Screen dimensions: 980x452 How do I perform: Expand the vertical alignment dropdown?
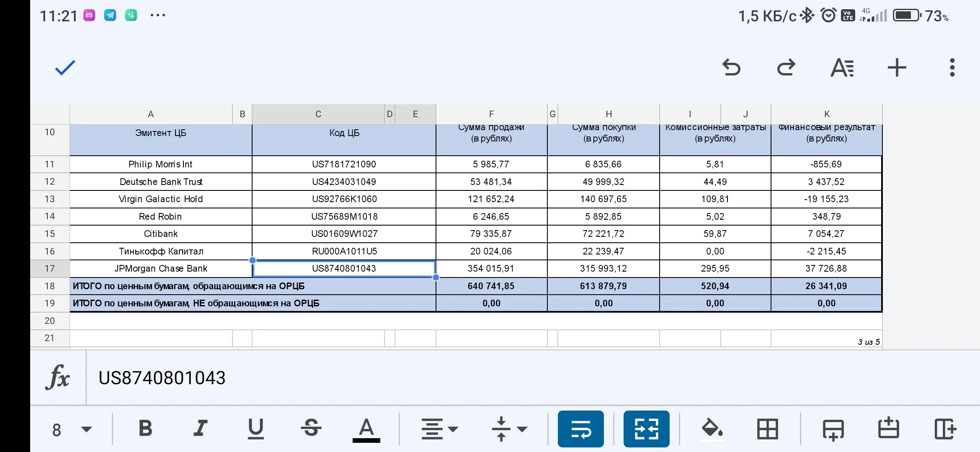click(509, 429)
